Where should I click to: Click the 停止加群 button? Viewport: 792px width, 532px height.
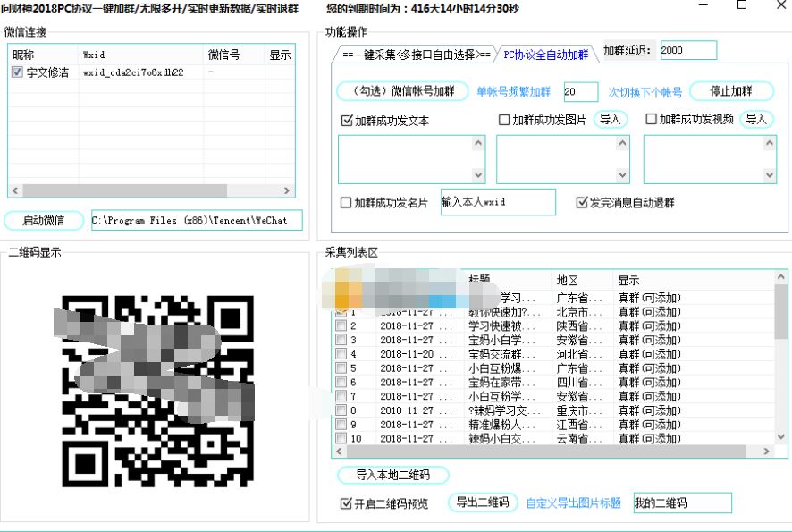[x=731, y=91]
